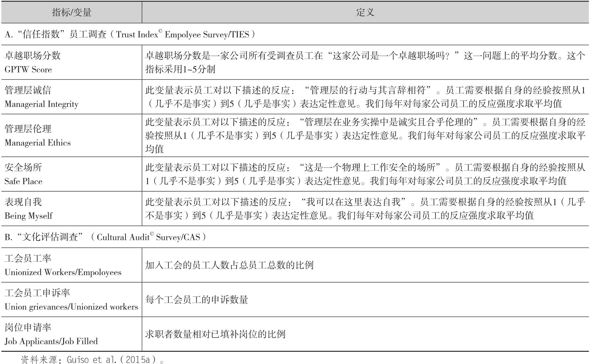Click the 指标/变量 column header
Image resolution: width=590 pixels, height=364 pixels.
(71, 12)
